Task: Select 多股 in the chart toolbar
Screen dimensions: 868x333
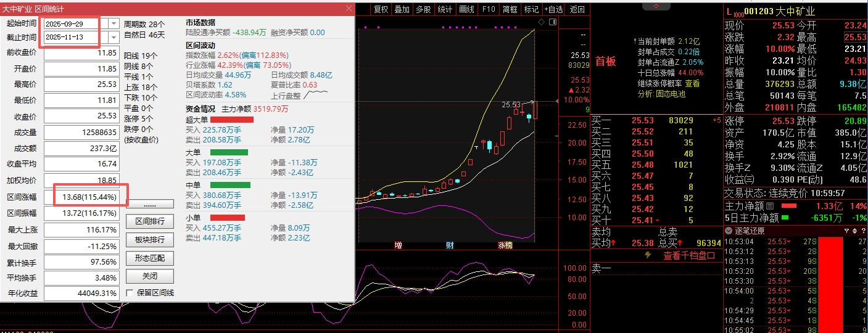Action: coord(423,9)
